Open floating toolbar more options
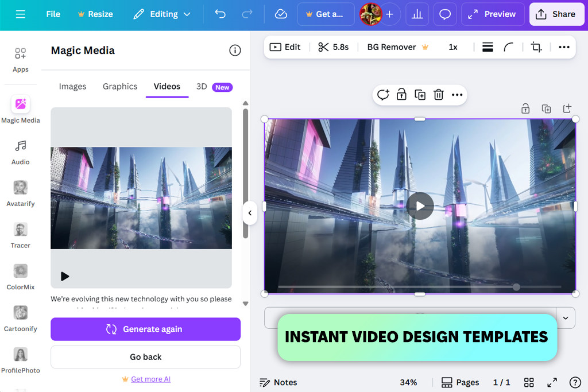This screenshot has height=392, width=588. [457, 95]
